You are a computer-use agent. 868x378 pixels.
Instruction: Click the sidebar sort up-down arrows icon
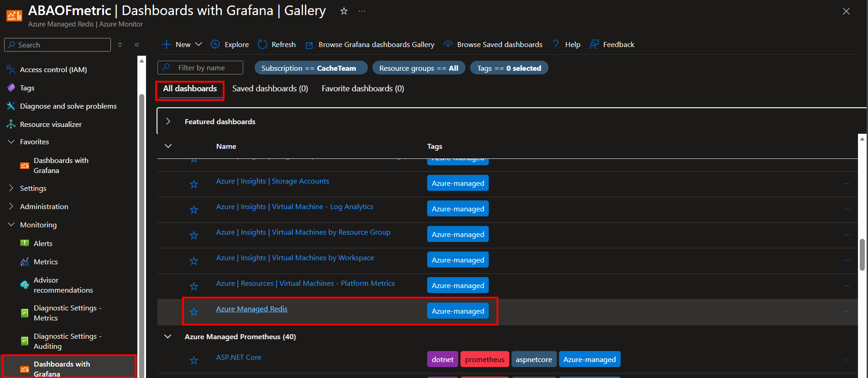120,45
